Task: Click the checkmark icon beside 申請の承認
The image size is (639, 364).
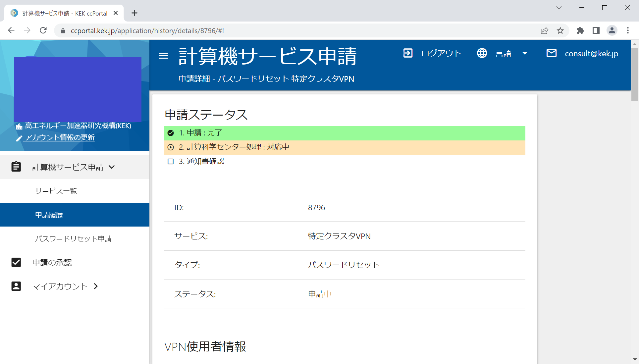Action: point(16,262)
